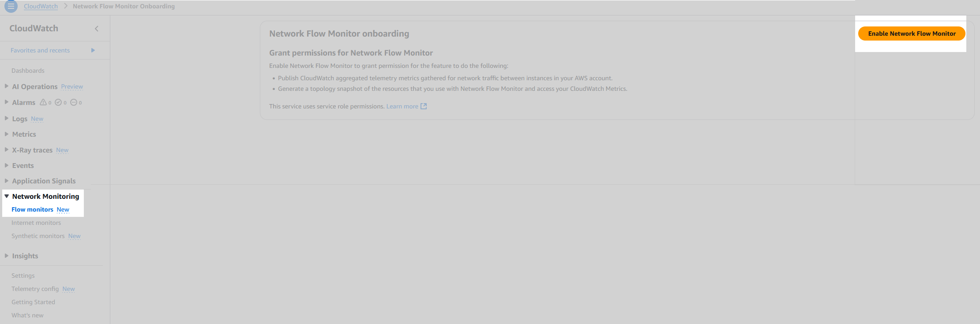Click the New badge beside Logs

click(37, 119)
